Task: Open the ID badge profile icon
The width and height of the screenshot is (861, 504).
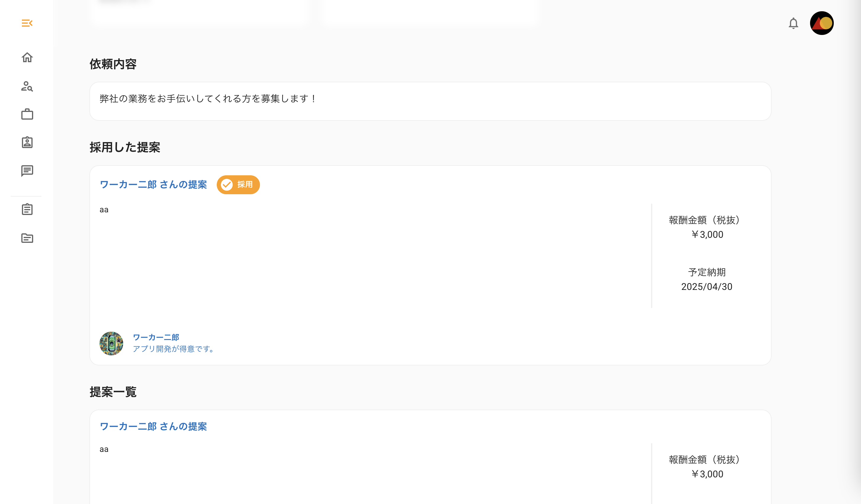Action: click(27, 142)
